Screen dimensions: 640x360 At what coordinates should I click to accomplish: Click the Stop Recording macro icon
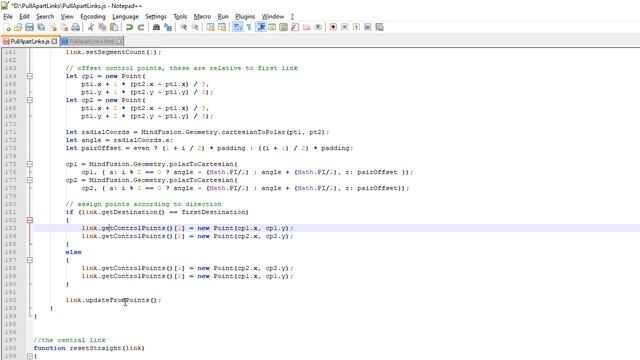pos(344,27)
